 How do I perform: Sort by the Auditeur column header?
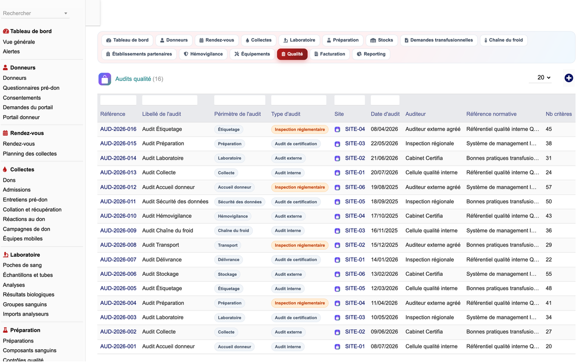[x=416, y=114]
